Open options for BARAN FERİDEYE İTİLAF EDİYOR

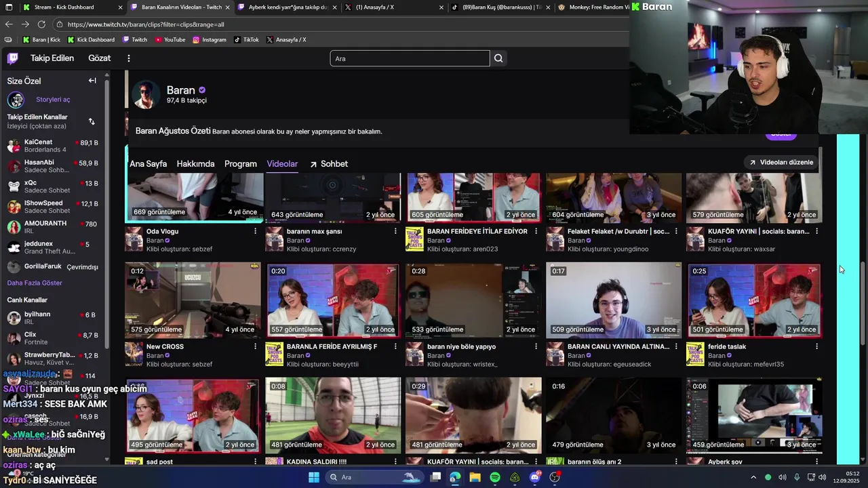click(x=536, y=232)
